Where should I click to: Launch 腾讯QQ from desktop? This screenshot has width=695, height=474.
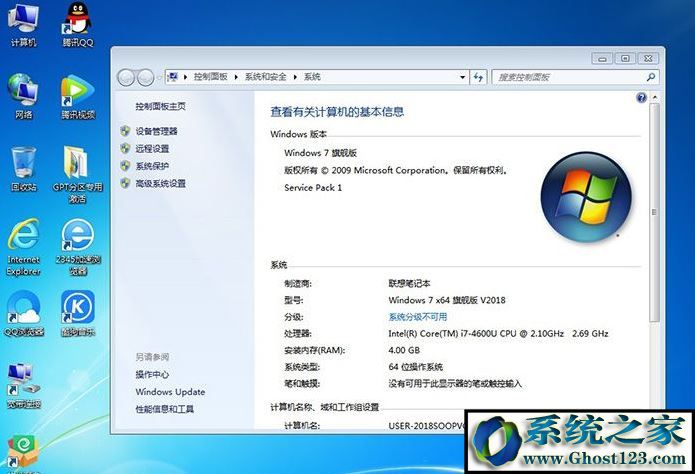(78, 24)
